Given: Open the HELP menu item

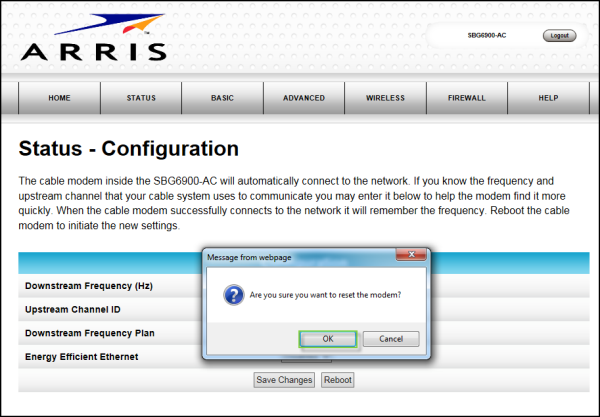Looking at the screenshot, I should (x=548, y=98).
